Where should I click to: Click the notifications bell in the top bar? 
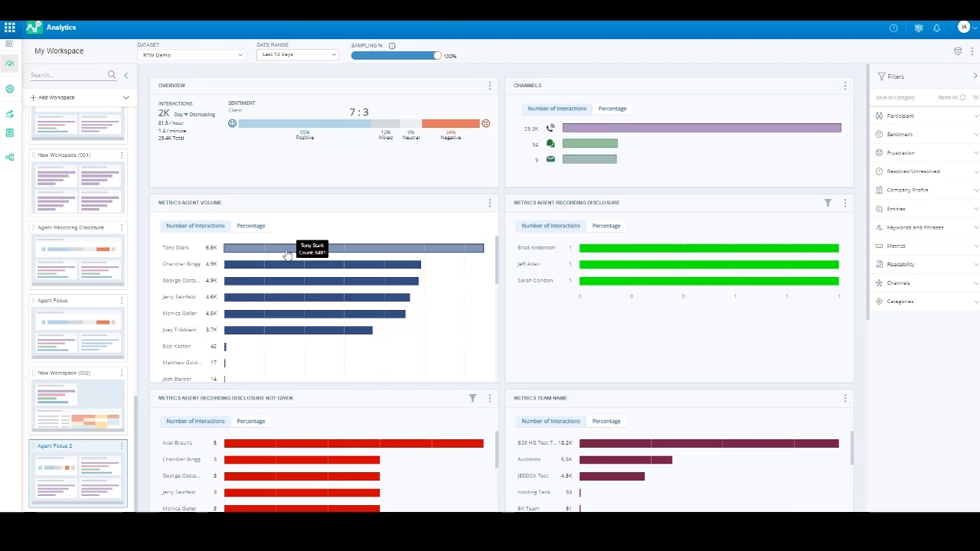[x=937, y=28]
